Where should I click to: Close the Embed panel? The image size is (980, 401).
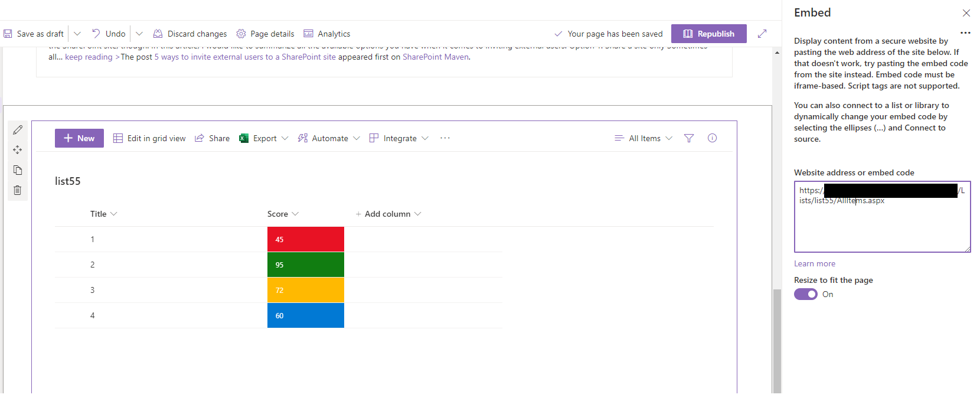click(966, 13)
